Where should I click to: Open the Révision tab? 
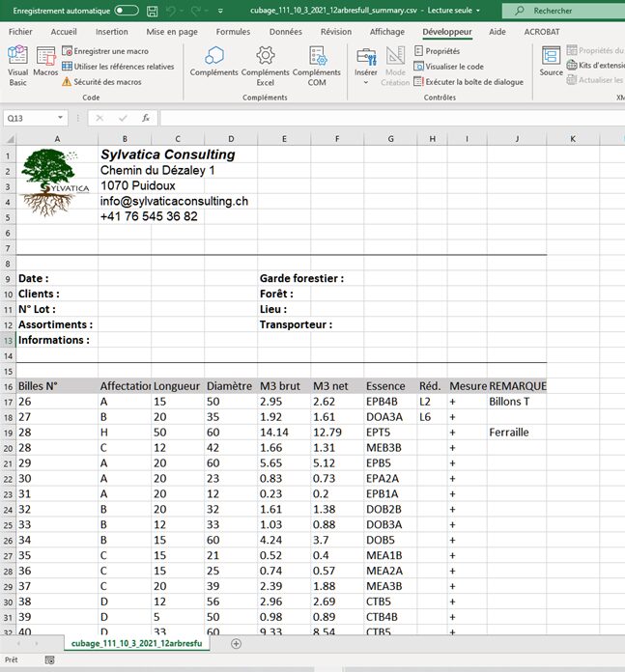click(x=335, y=32)
